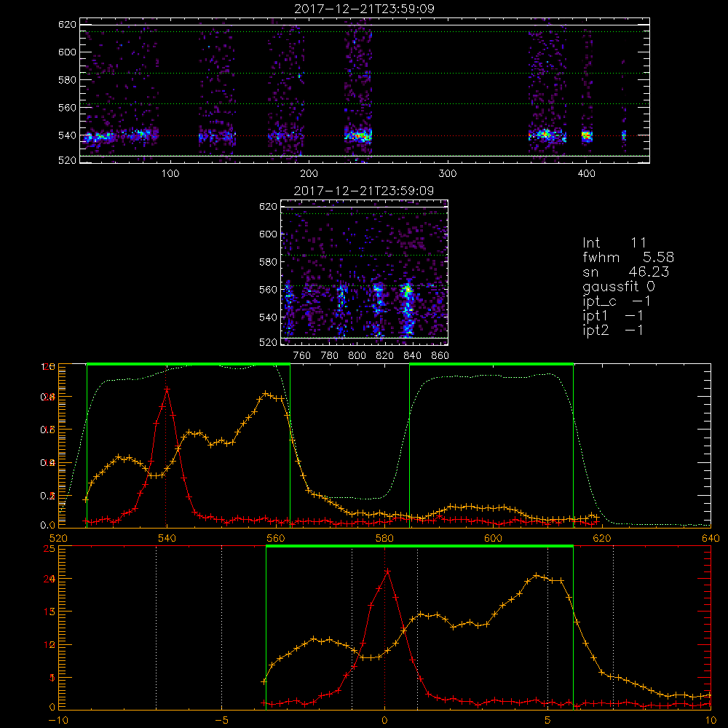Image resolution: width=728 pixels, height=728 pixels.
Task: Click x-axis label 840 of middle spectrogram
Action: pos(412,356)
